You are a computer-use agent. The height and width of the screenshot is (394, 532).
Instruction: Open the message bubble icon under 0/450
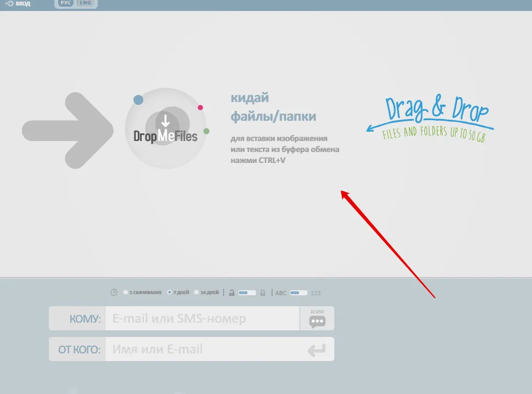pos(317,322)
